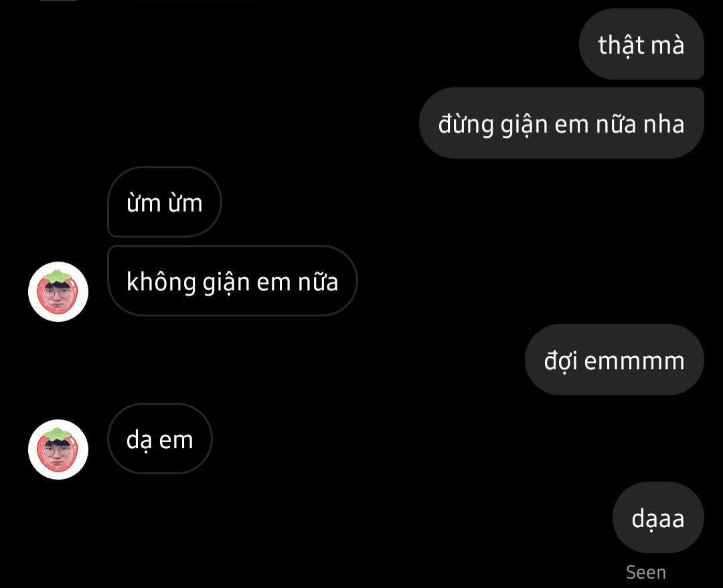
Task: Select the "thật mà" message bubble
Action: point(641,44)
